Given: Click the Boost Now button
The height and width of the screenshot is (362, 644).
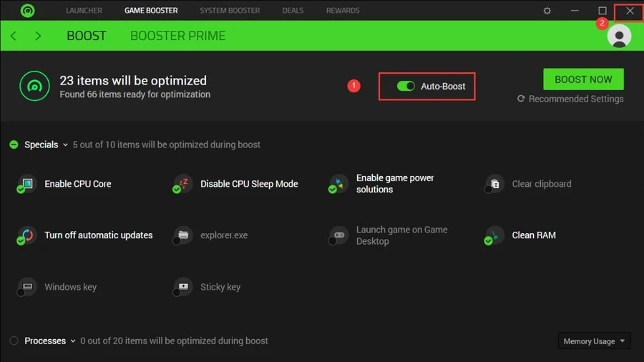Looking at the screenshot, I should point(583,79).
